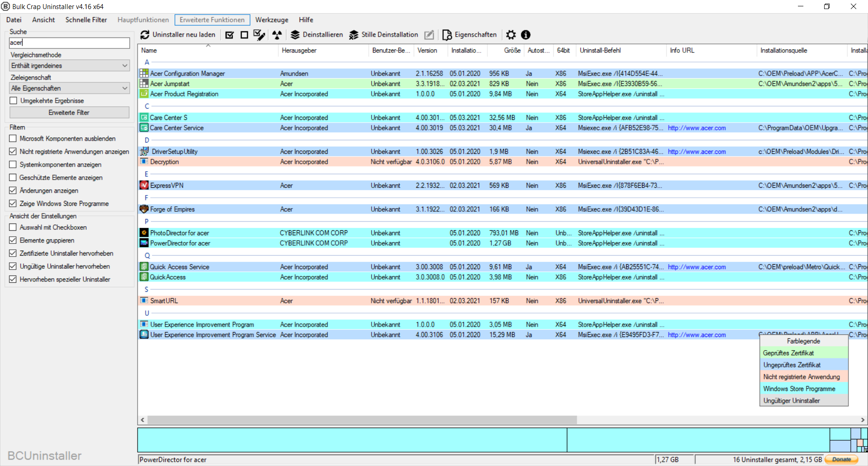Screen dimensions: 868x466
Task: Click the Nicht registrierte Anwendung legend color
Action: (x=804, y=377)
